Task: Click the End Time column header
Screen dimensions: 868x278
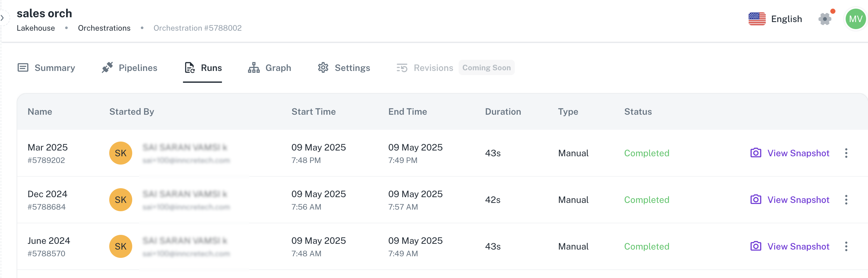Action: click(407, 112)
